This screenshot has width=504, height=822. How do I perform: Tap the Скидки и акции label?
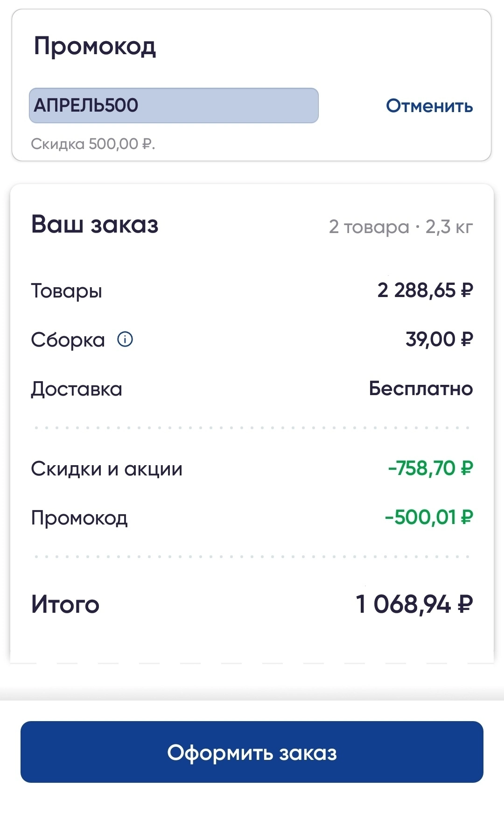(x=106, y=469)
